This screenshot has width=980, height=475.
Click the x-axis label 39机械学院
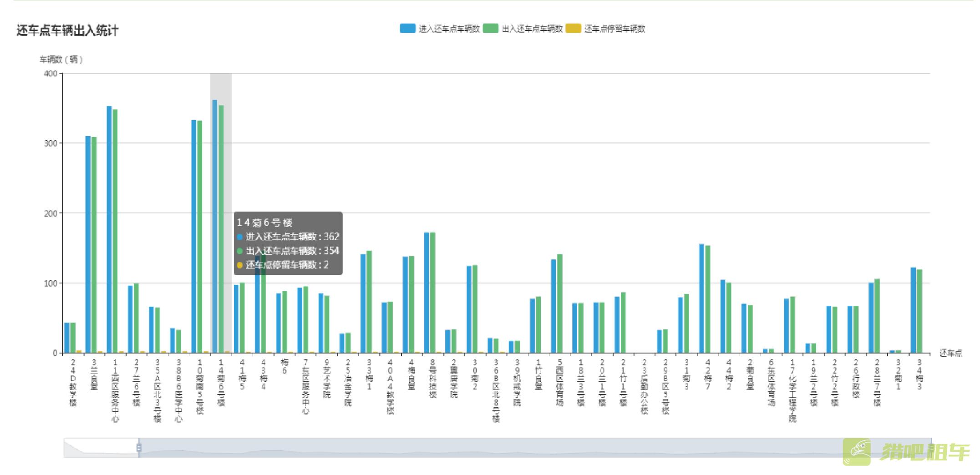point(517,383)
